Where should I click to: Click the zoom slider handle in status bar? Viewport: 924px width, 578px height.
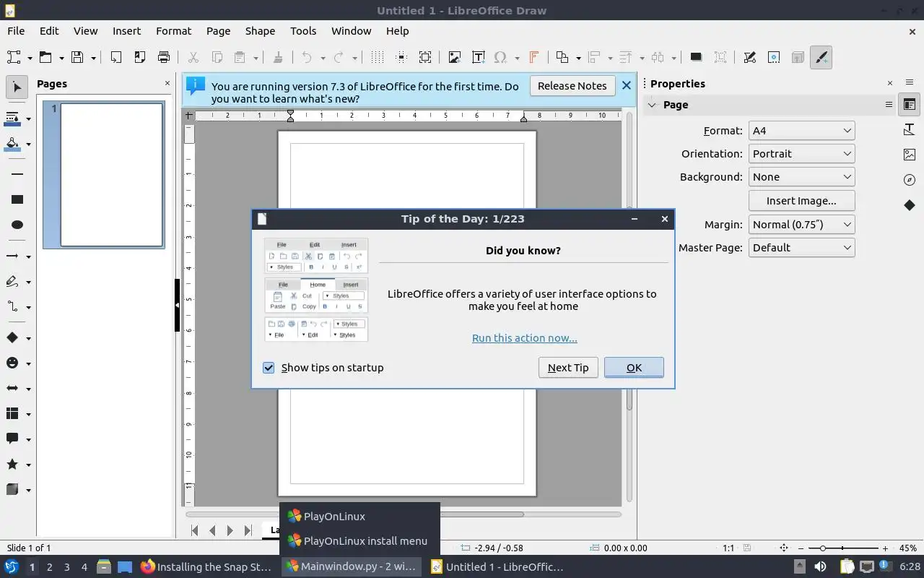point(822,548)
